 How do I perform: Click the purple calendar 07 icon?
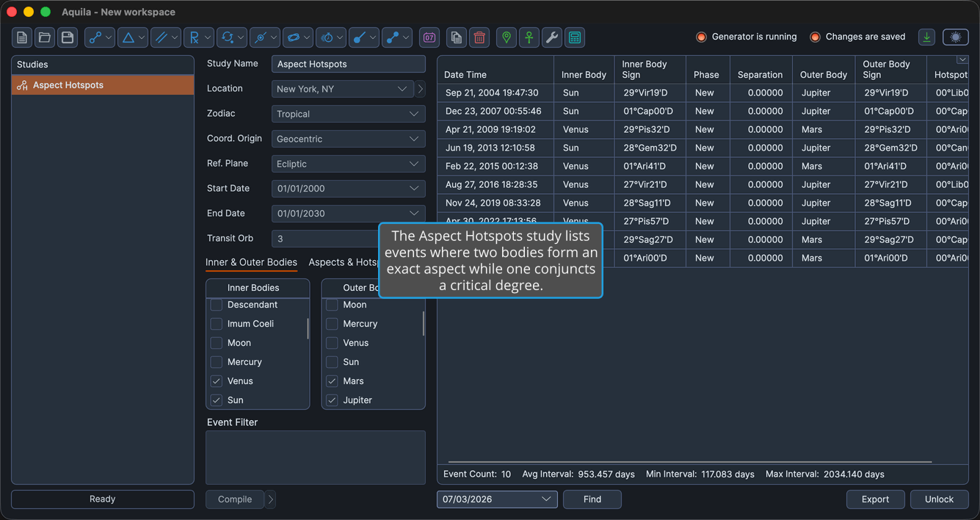click(429, 37)
